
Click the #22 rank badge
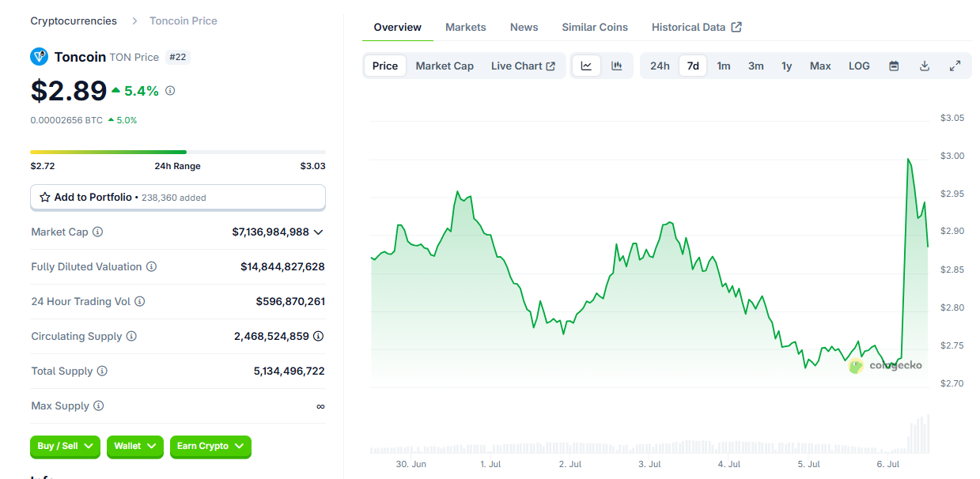click(177, 57)
